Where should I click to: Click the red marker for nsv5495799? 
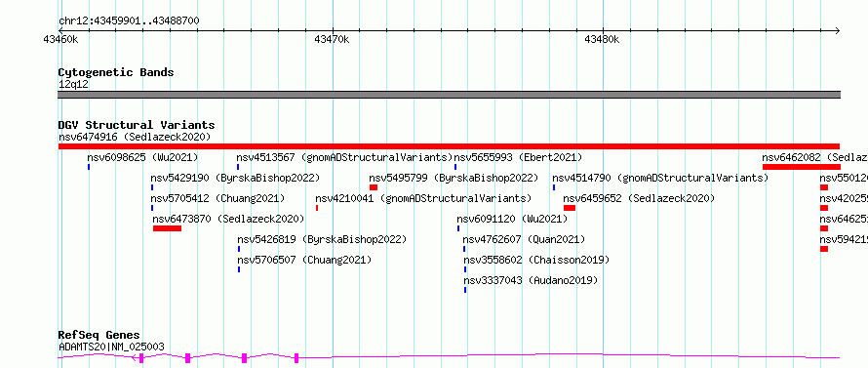click(x=374, y=187)
